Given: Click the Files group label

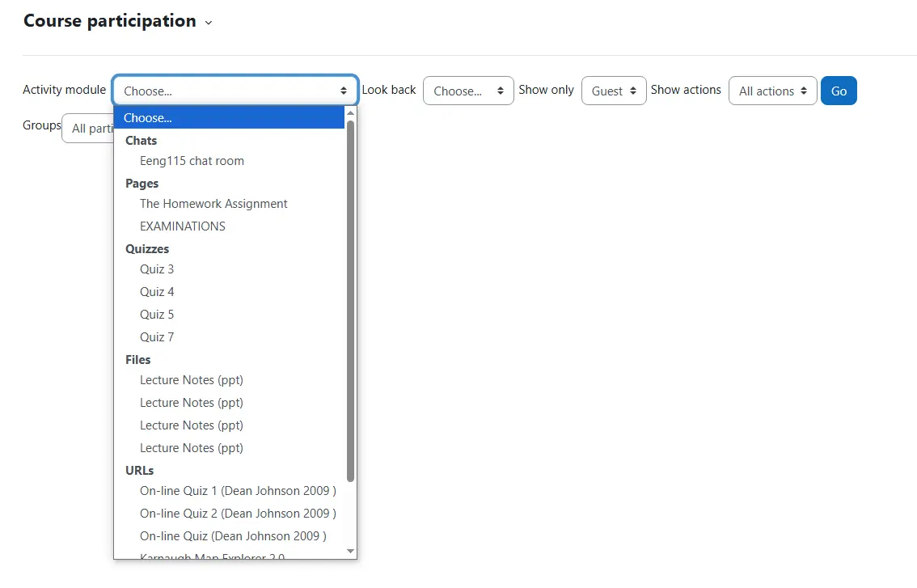Looking at the screenshot, I should [138, 360].
